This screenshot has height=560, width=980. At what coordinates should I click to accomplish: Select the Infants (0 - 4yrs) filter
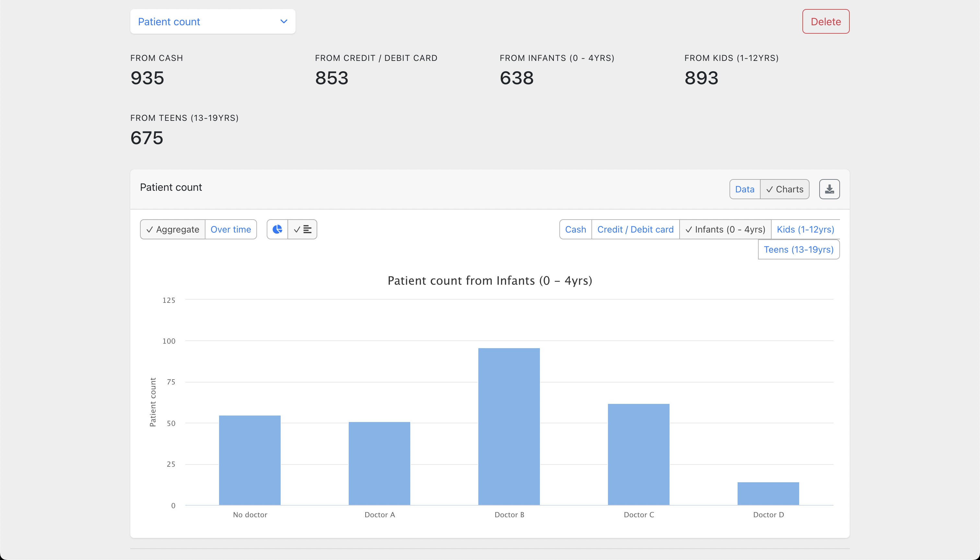click(725, 230)
